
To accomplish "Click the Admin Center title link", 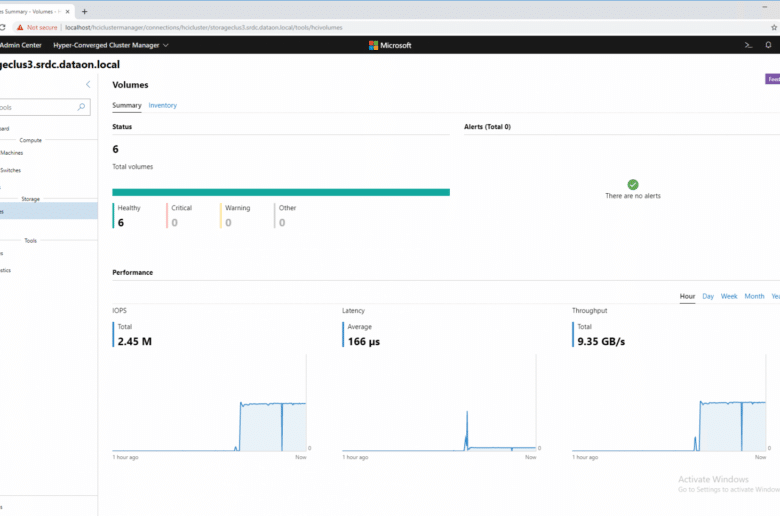I will click(20, 45).
